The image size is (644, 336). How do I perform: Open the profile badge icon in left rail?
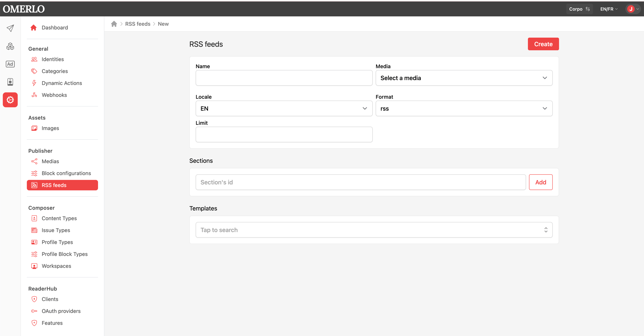[x=10, y=82]
